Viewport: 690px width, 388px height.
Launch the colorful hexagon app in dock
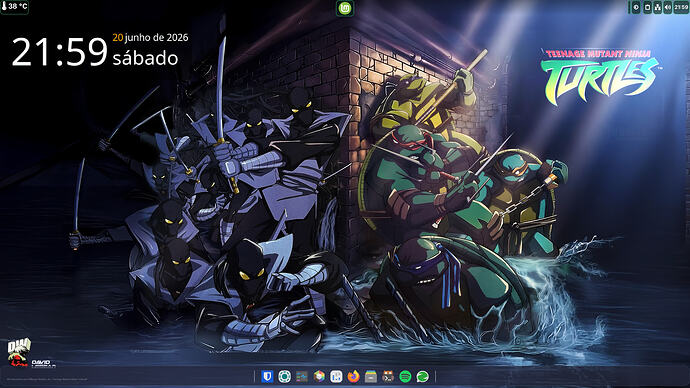pos(319,377)
